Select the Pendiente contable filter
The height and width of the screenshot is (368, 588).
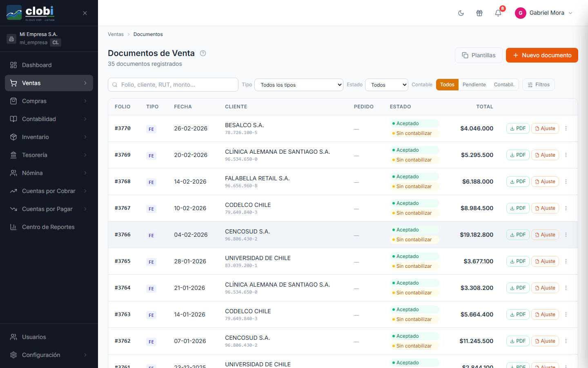(x=474, y=85)
